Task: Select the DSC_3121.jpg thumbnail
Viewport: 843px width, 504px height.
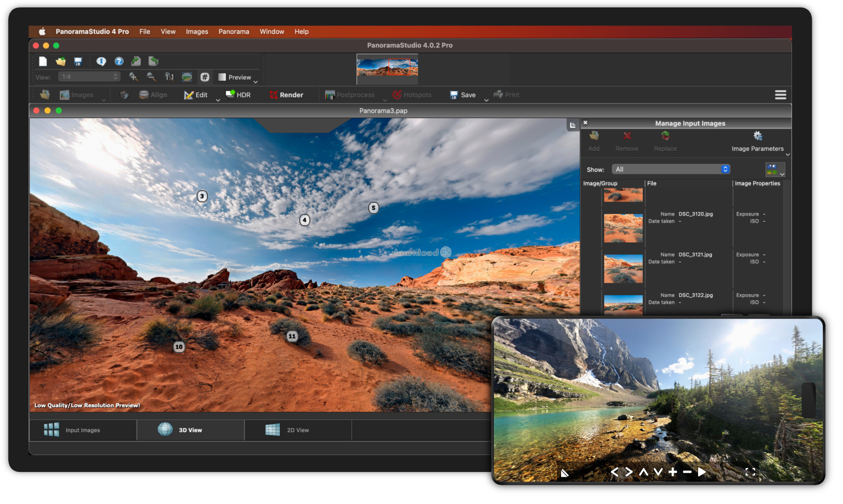Action: pyautogui.click(x=623, y=269)
